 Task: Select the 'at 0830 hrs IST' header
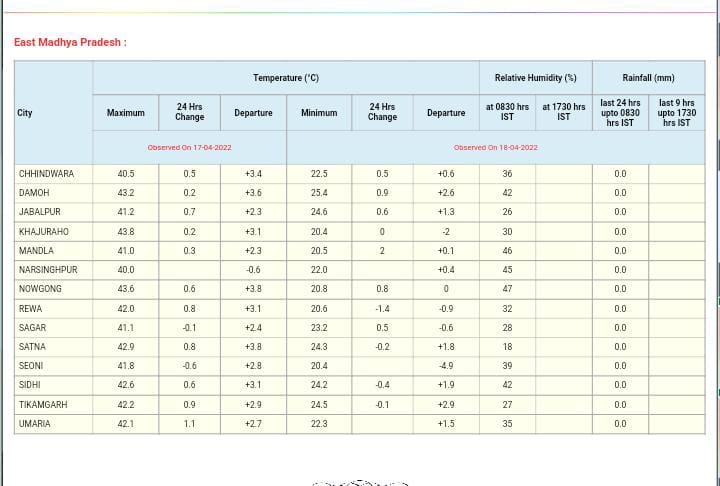507,112
